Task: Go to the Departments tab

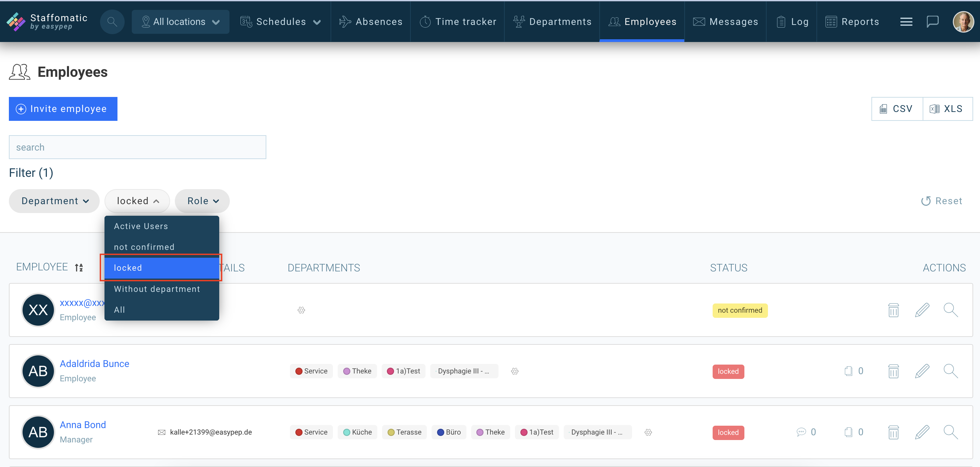Action: click(552, 22)
